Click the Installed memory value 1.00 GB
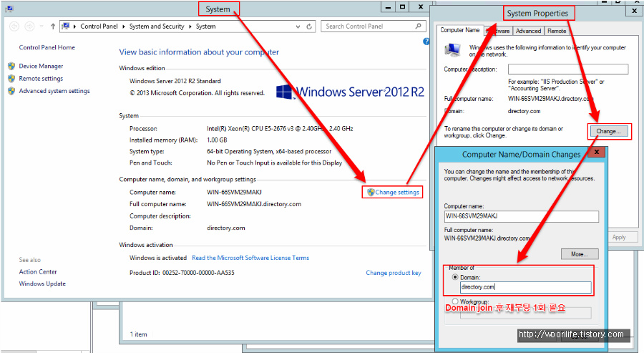 click(217, 140)
